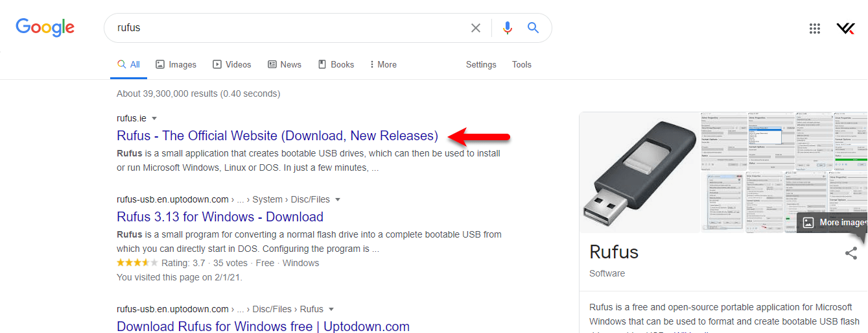Click the About 39,300,000 results text
Viewport: 868px width, 333px height.
[198, 93]
